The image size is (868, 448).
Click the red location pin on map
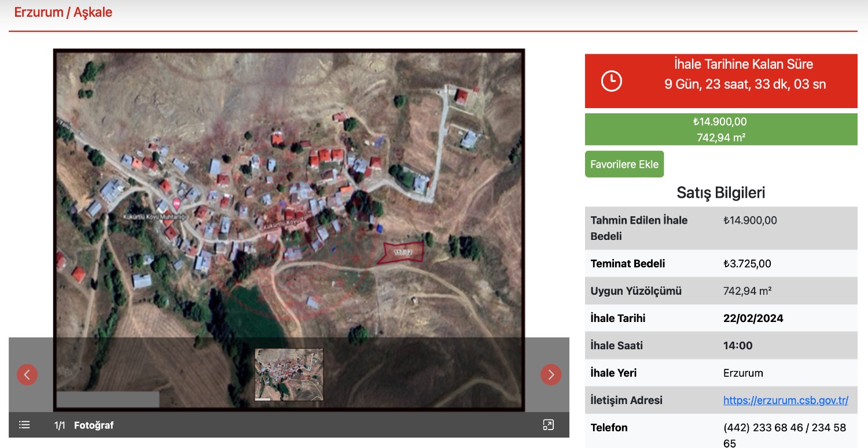click(x=176, y=205)
